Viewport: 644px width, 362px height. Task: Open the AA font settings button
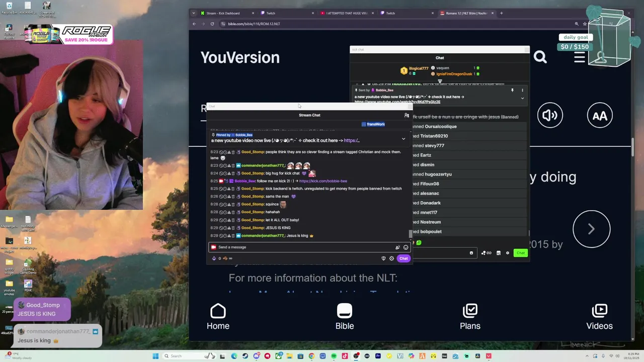[600, 116]
